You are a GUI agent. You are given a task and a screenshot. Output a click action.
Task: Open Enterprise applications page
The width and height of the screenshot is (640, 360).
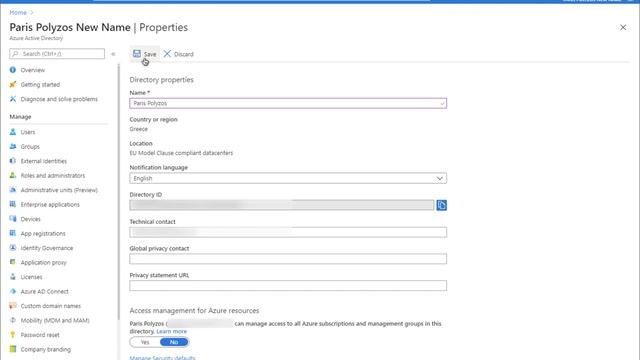point(50,204)
